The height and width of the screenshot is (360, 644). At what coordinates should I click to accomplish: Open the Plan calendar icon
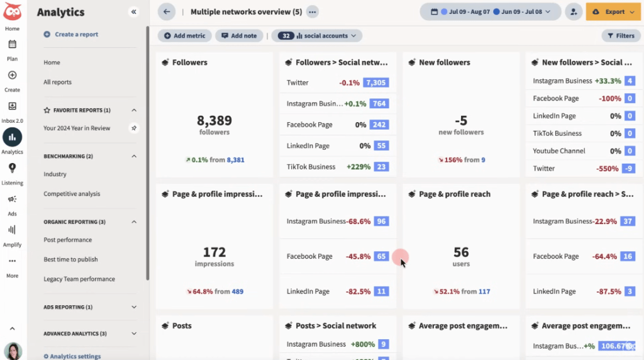(13, 44)
